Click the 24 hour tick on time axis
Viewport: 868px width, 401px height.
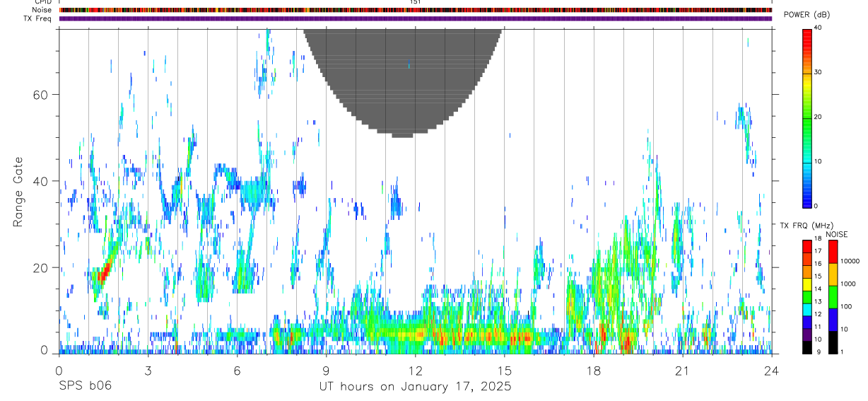pos(771,370)
